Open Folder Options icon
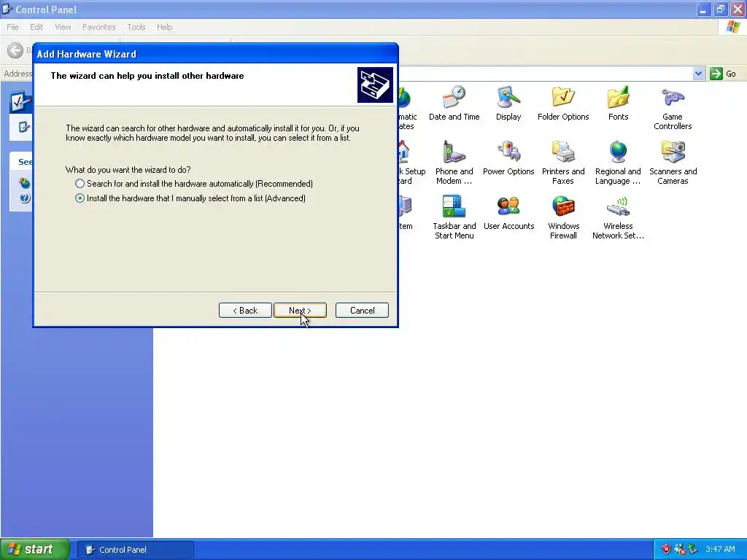The height and width of the screenshot is (560, 747). click(x=563, y=103)
